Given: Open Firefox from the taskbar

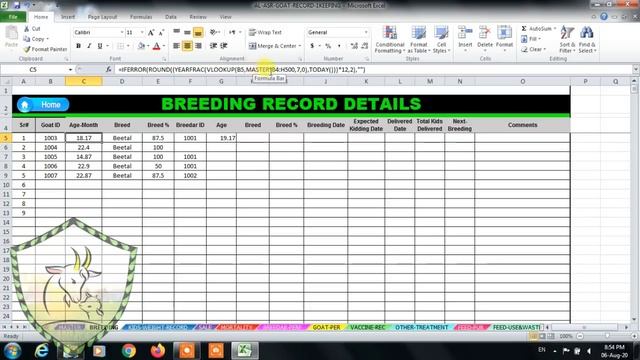Looking at the screenshot, I should (x=158, y=351).
